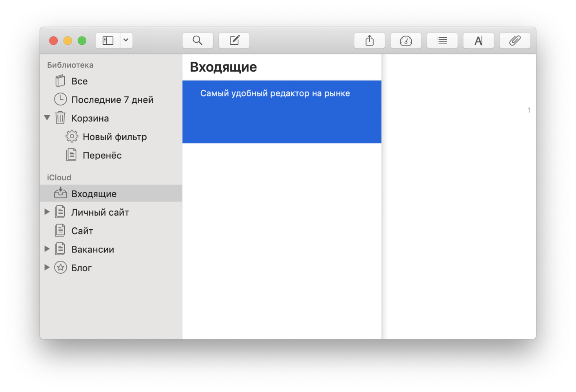Open the statistics gauge icon
This screenshot has height=392, width=576.
(x=406, y=40)
